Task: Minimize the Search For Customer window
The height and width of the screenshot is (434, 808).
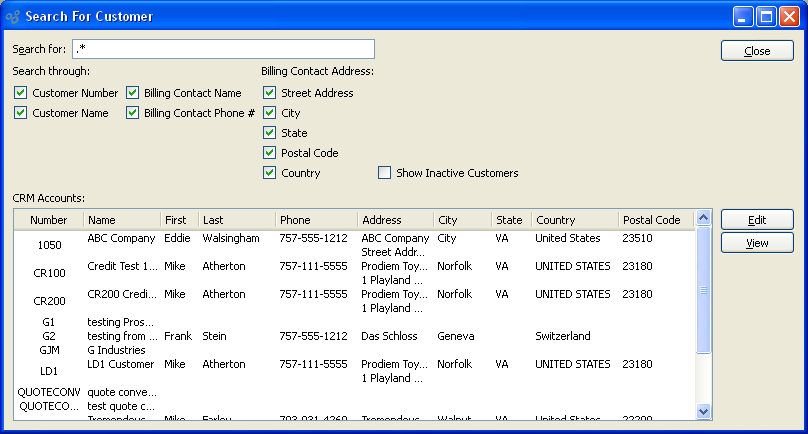Action: [x=743, y=16]
